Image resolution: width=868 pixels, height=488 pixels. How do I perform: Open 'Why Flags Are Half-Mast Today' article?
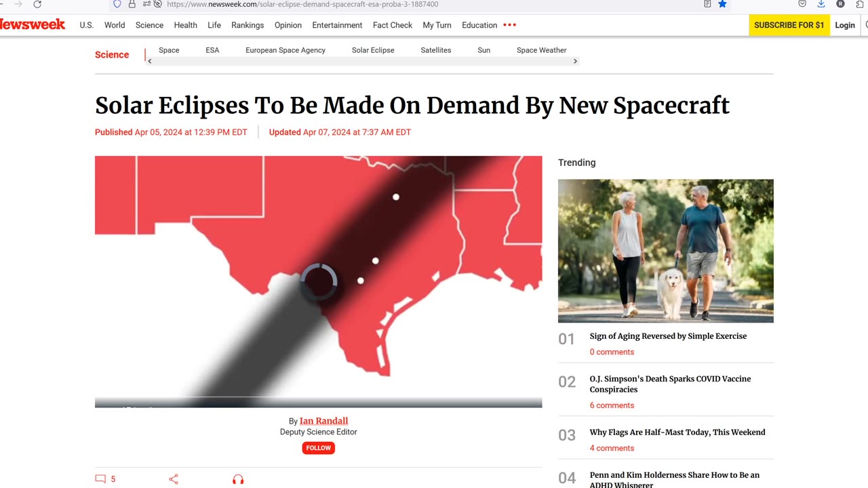677,432
